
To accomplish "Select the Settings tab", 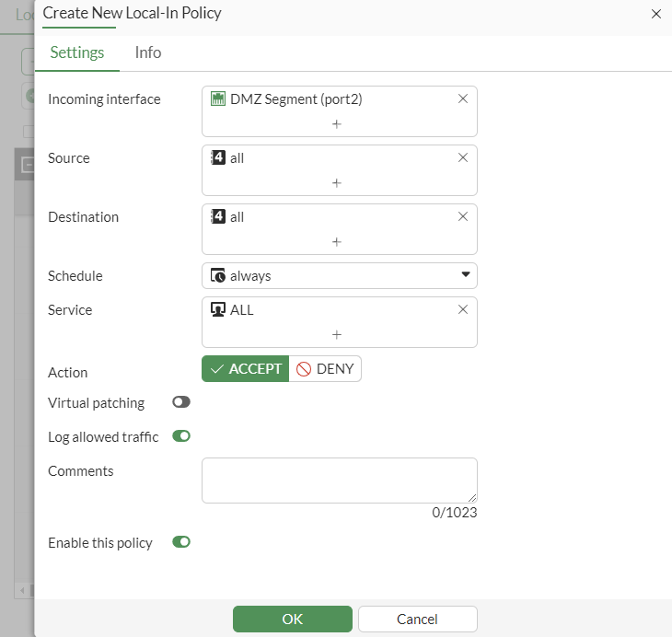I will point(77,52).
